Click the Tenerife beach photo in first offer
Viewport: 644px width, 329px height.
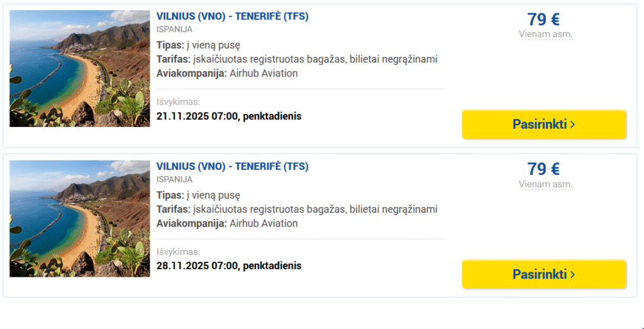(x=80, y=69)
